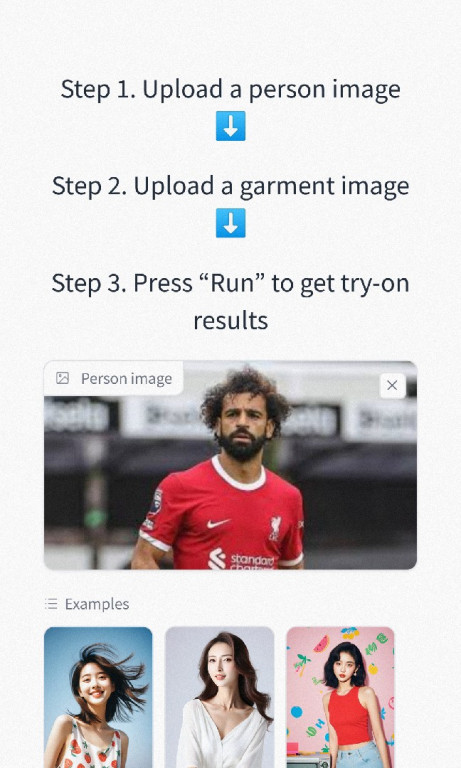Click the club crest on the jersey
Viewport: 461px width, 768px height.
point(275,528)
